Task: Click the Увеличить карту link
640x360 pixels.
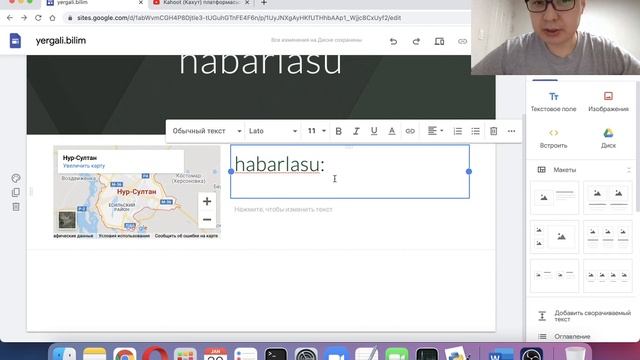Action: (x=84, y=166)
